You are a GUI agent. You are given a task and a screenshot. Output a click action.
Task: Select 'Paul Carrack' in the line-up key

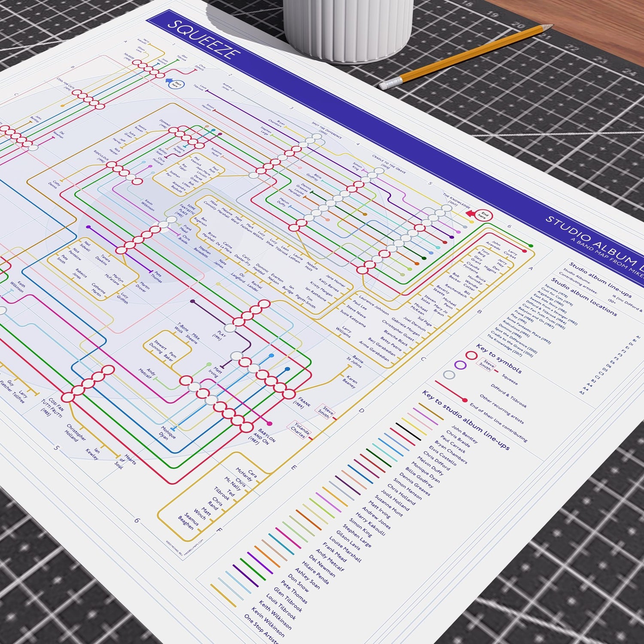(x=453, y=445)
